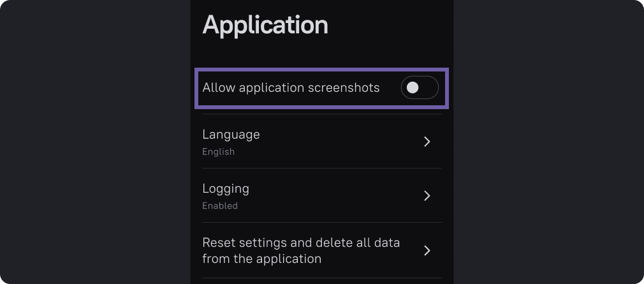Click the chevron arrow beside Logging
Screen dimensions: 644x284
click(x=427, y=196)
